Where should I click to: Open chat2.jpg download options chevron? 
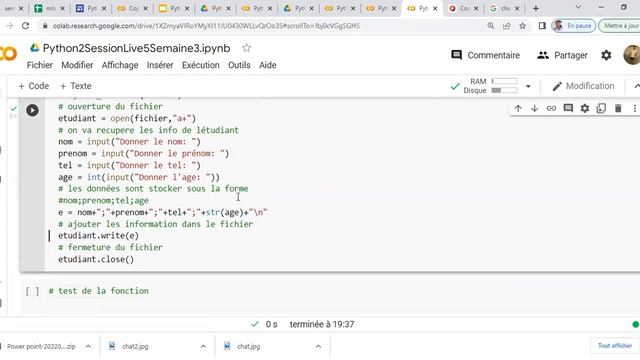point(203,347)
